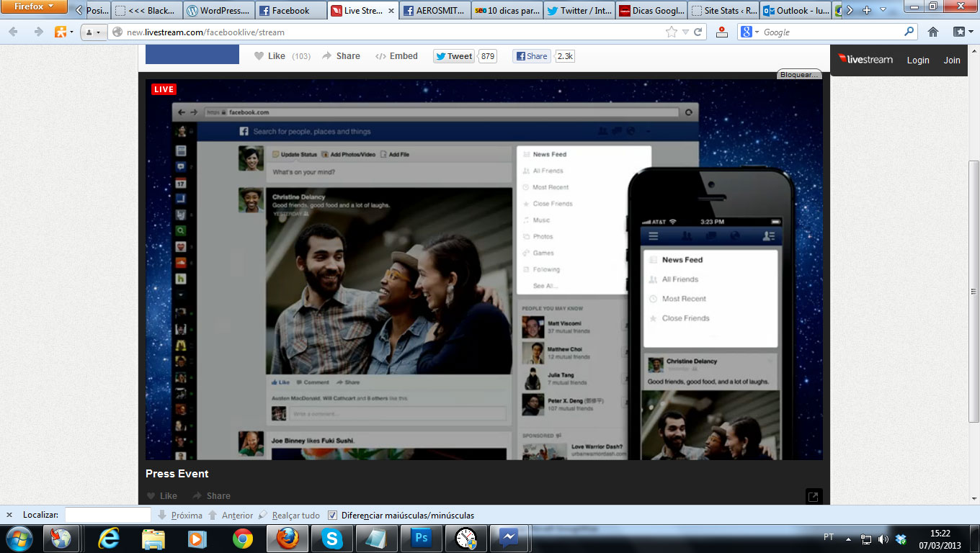
Task: Click Like (103) above the video
Action: (x=282, y=56)
